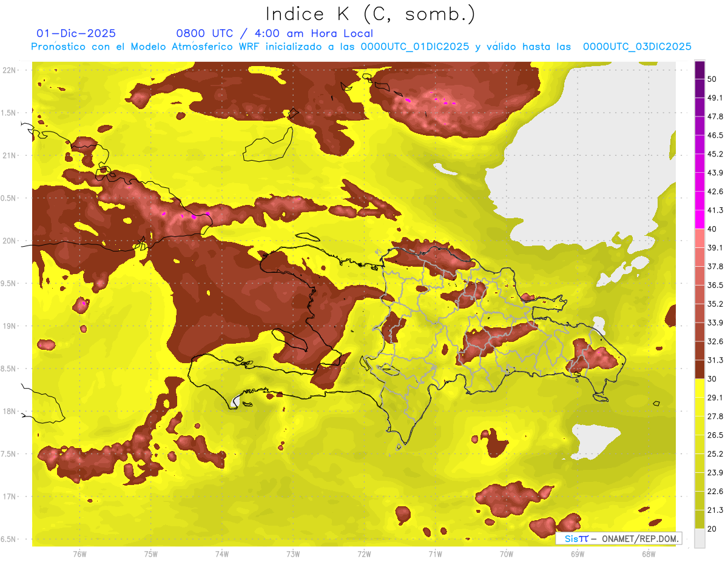Click the "73W" longitude label

click(x=293, y=555)
